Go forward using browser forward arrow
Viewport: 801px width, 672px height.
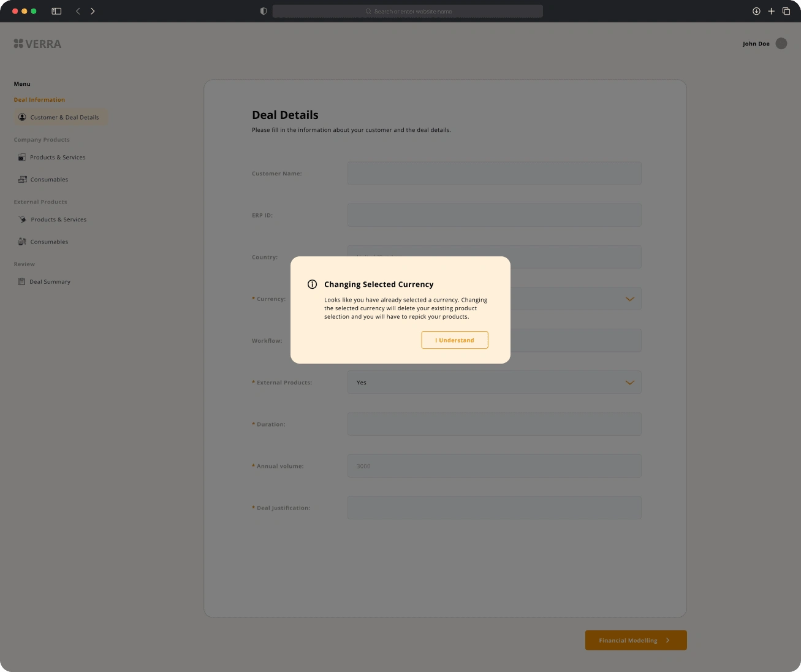coord(93,11)
